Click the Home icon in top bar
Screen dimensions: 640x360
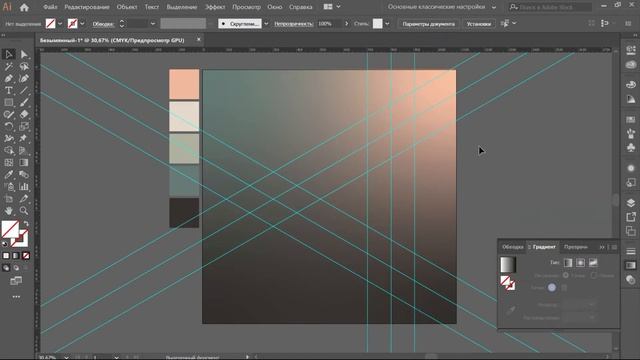[24, 7]
